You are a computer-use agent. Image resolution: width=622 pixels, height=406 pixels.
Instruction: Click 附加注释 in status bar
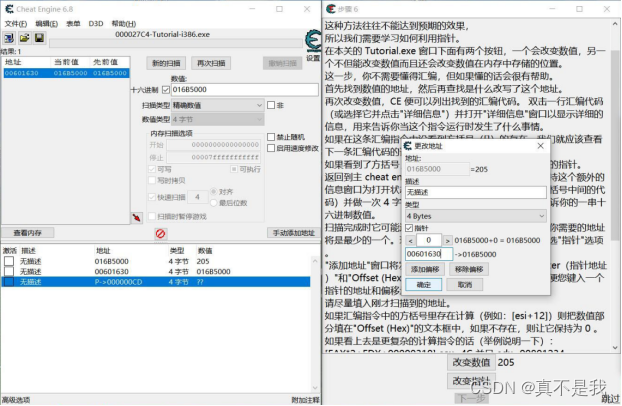click(305, 400)
